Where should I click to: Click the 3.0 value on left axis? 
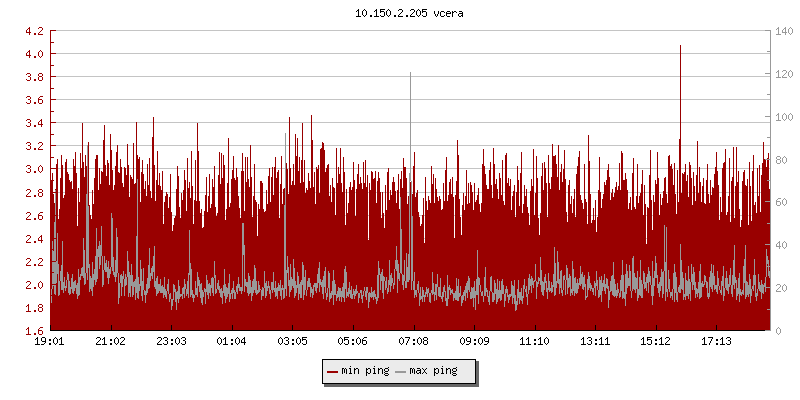[x=33, y=170]
